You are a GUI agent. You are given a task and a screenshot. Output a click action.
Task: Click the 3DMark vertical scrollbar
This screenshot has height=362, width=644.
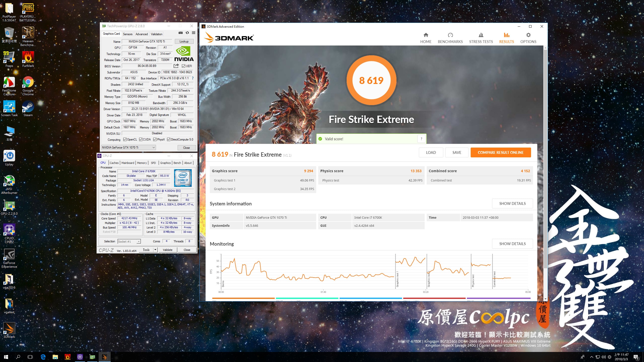point(545,159)
